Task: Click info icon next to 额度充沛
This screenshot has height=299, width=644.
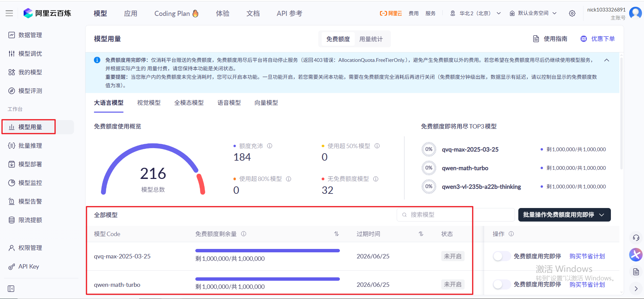Action: pos(270,146)
